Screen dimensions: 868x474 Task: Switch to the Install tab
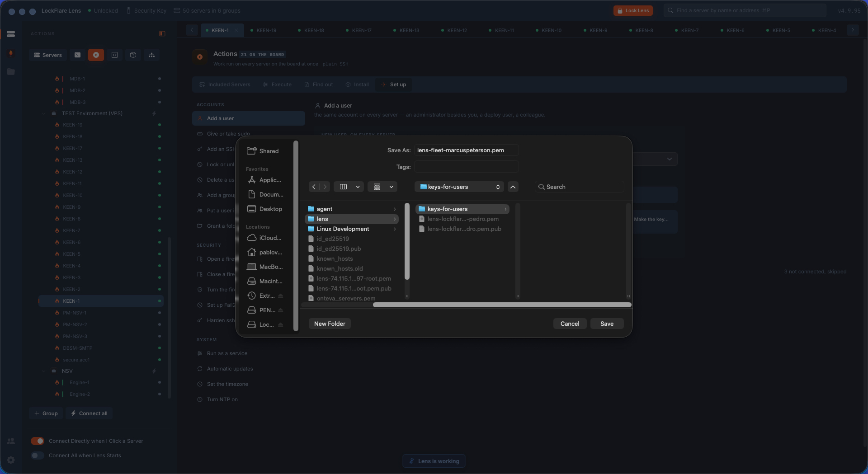[x=357, y=84]
